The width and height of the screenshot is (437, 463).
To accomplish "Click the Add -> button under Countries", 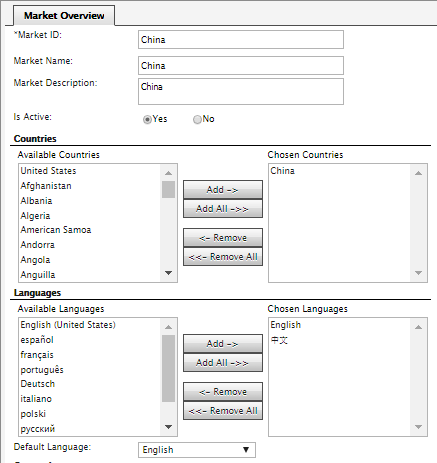I will coord(223,190).
